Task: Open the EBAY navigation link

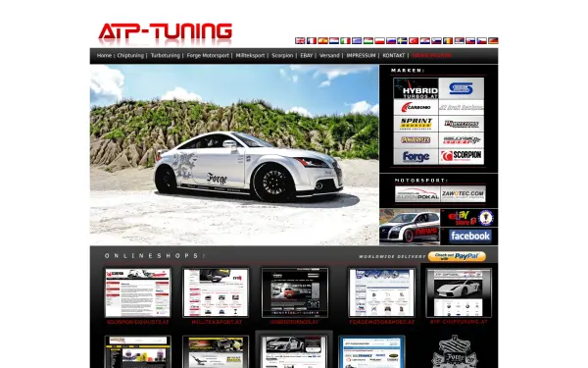Action: pyautogui.click(x=306, y=56)
